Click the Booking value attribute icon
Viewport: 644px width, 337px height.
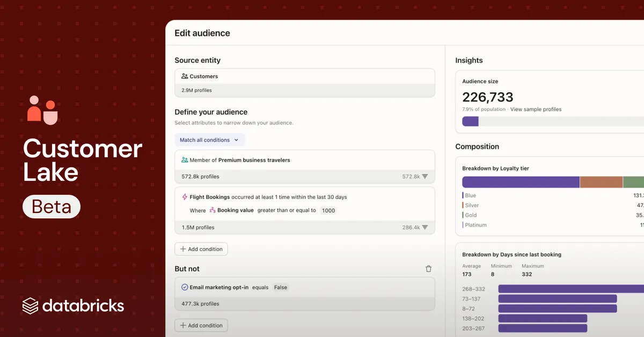coord(213,210)
